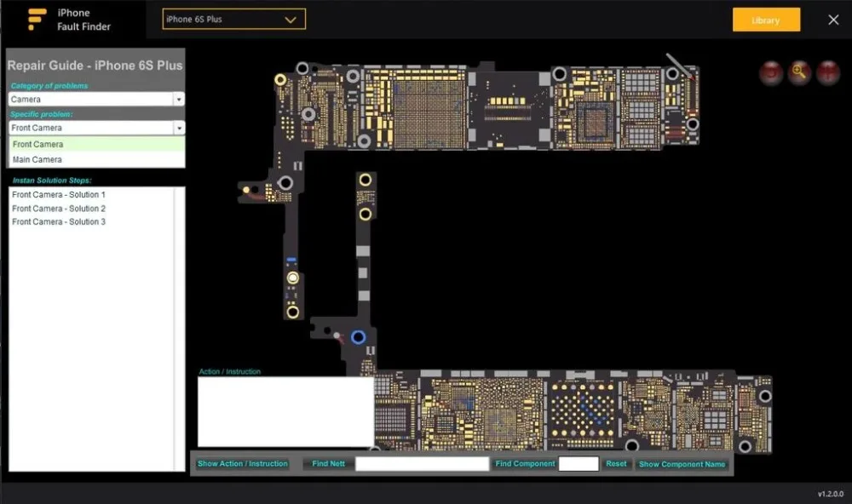Click the iPhone Fault Finder logo
Image resolution: width=852 pixels, height=504 pixels.
pyautogui.click(x=37, y=19)
